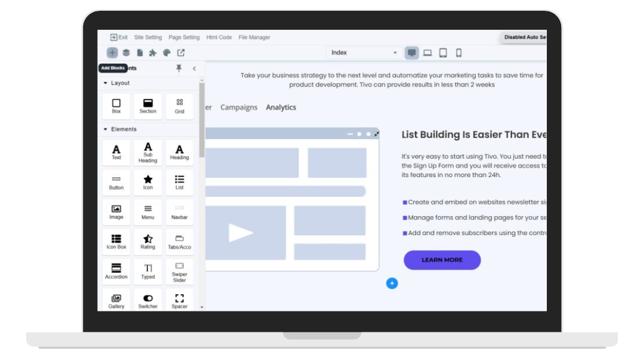Click the Add Blocks plus icon
The height and width of the screenshot is (358, 644).
[x=112, y=53]
